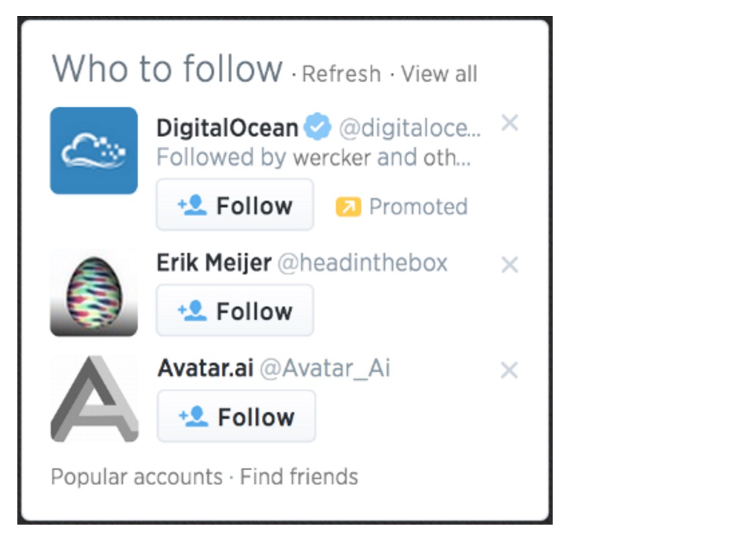The width and height of the screenshot is (756, 546).
Task: Click the Promoted label text
Action: (418, 207)
